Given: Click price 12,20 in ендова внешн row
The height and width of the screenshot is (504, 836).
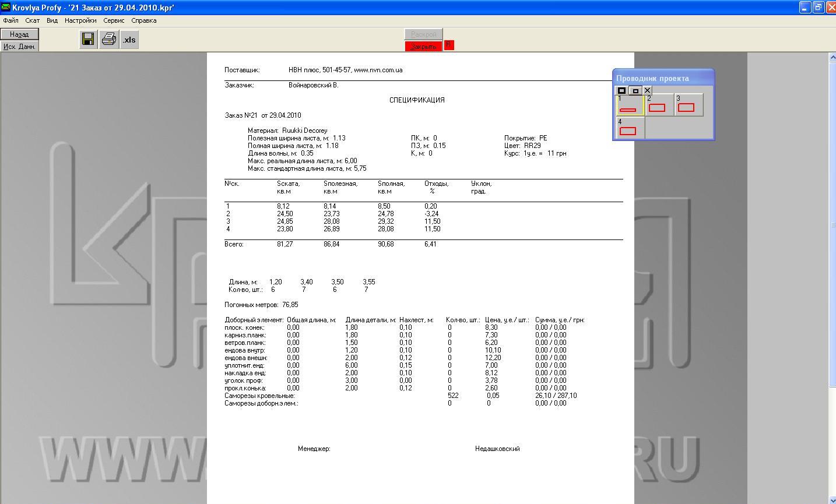Looking at the screenshot, I should [x=493, y=358].
